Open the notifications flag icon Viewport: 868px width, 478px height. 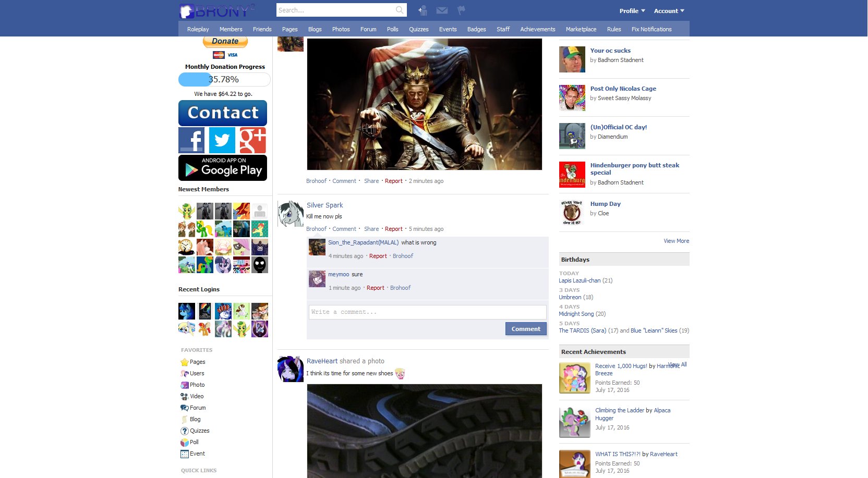pos(461,10)
